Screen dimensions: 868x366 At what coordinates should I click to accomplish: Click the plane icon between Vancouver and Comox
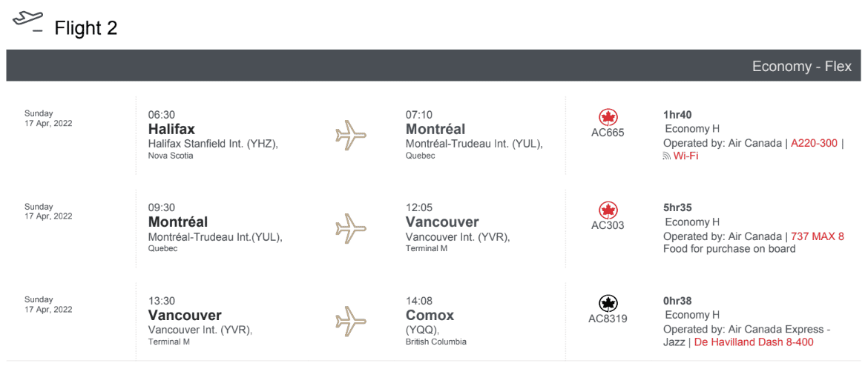click(351, 322)
